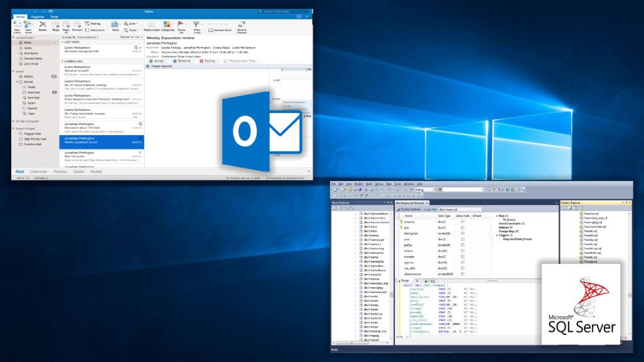Toggle Allow Nulls checkbox for moneda column
The width and height of the screenshot is (644, 362).
pyautogui.click(x=463, y=256)
